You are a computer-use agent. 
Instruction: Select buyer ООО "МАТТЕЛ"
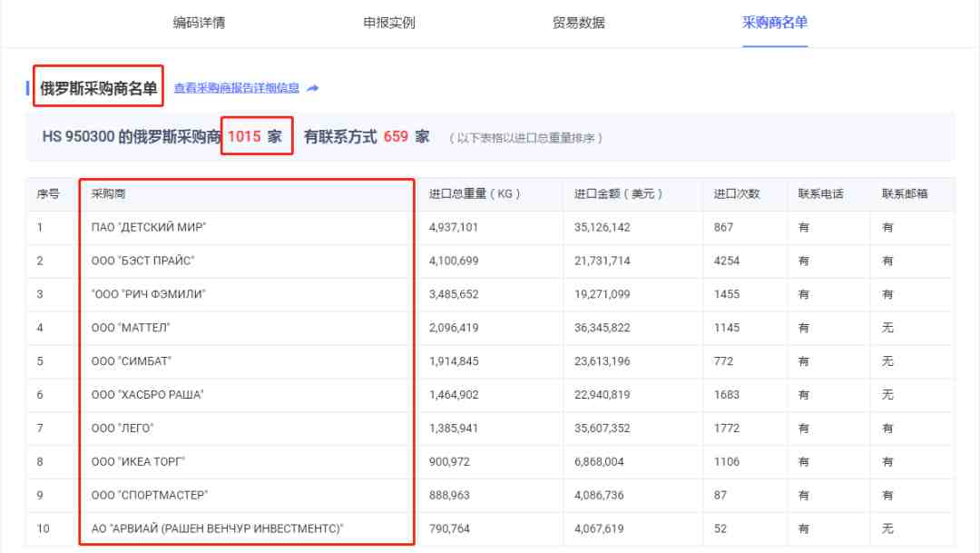pos(131,328)
